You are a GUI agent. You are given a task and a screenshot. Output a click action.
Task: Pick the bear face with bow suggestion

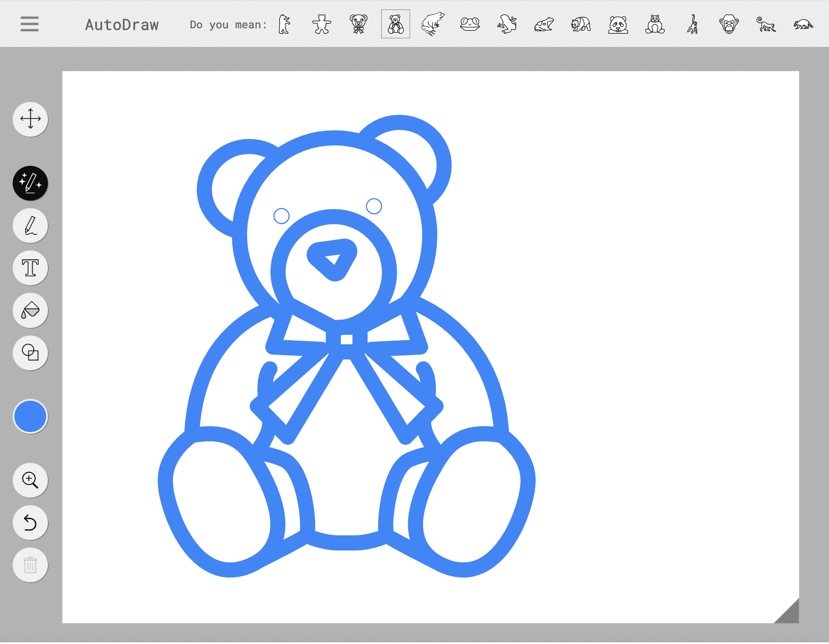359,24
